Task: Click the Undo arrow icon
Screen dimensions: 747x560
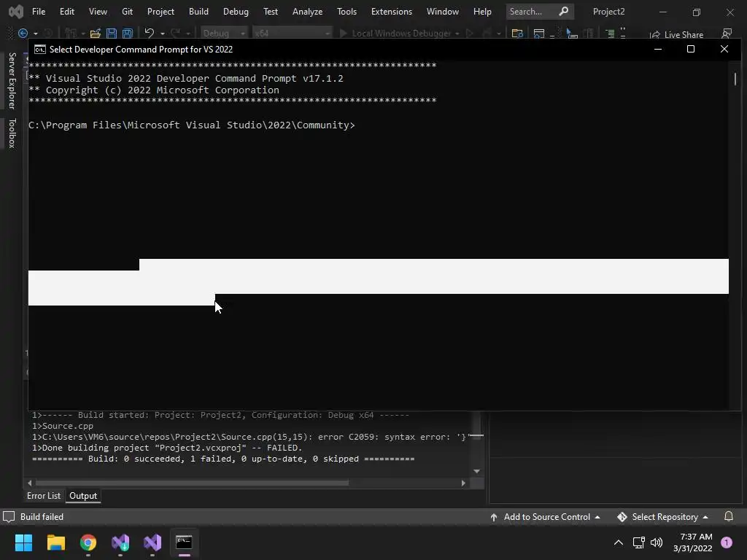Action: pos(149,33)
